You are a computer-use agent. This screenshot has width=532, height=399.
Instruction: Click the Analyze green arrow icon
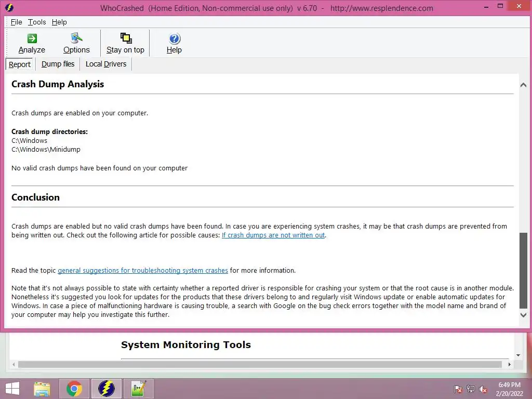click(32, 38)
